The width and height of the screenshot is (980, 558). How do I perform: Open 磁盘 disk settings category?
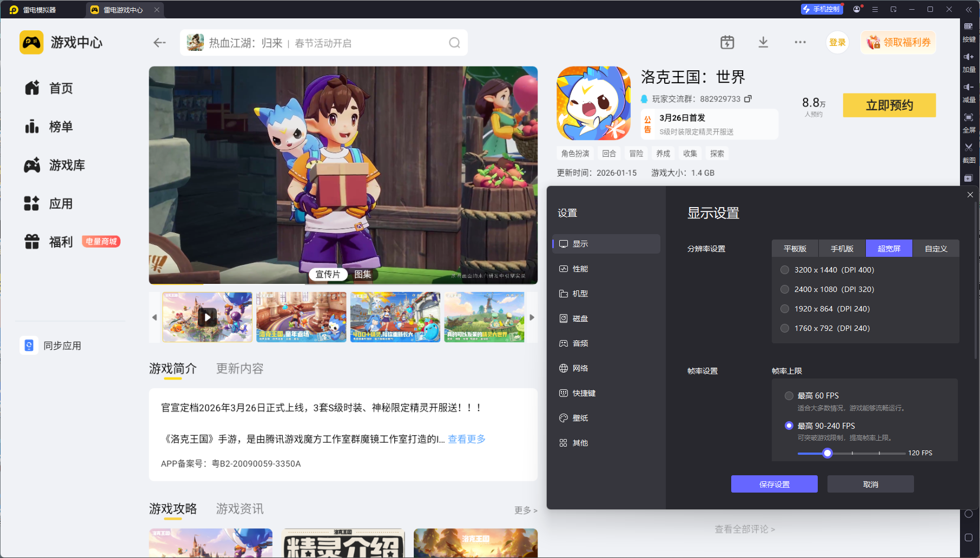coord(606,318)
